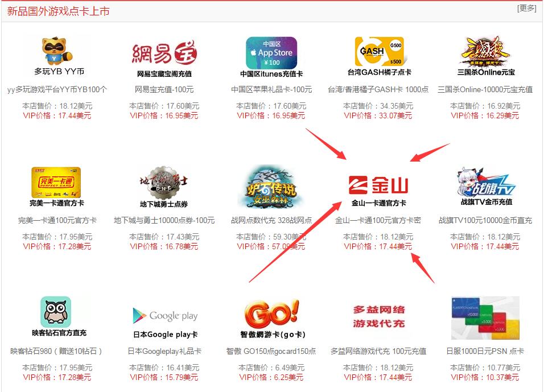Click the 新品国外游戏点卡上市 section heading
This screenshot has width=544, height=392.
point(58,11)
